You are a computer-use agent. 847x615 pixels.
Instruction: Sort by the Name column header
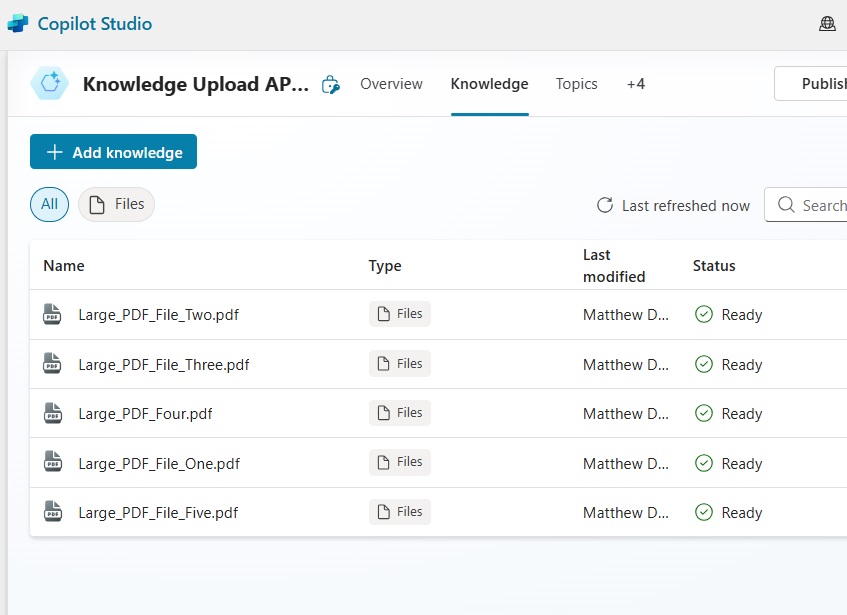click(x=64, y=266)
